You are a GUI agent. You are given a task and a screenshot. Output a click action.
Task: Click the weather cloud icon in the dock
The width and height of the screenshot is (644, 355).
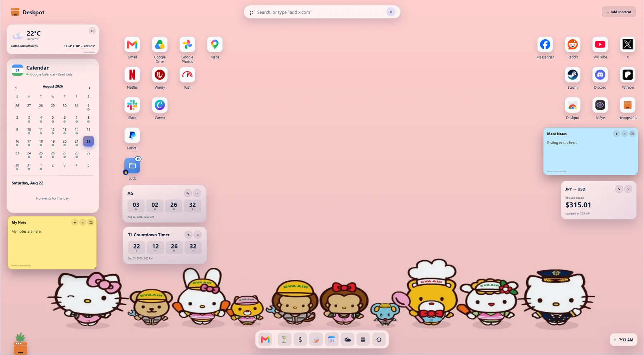(x=347, y=340)
